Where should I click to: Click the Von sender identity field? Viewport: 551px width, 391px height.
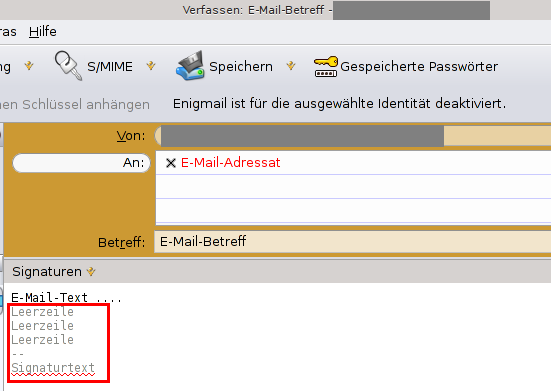click(353, 136)
